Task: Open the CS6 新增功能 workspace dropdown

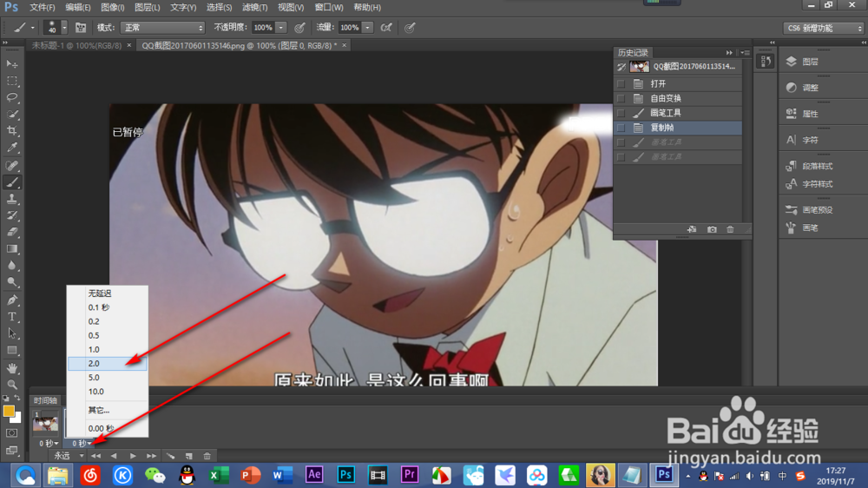Action: [823, 28]
